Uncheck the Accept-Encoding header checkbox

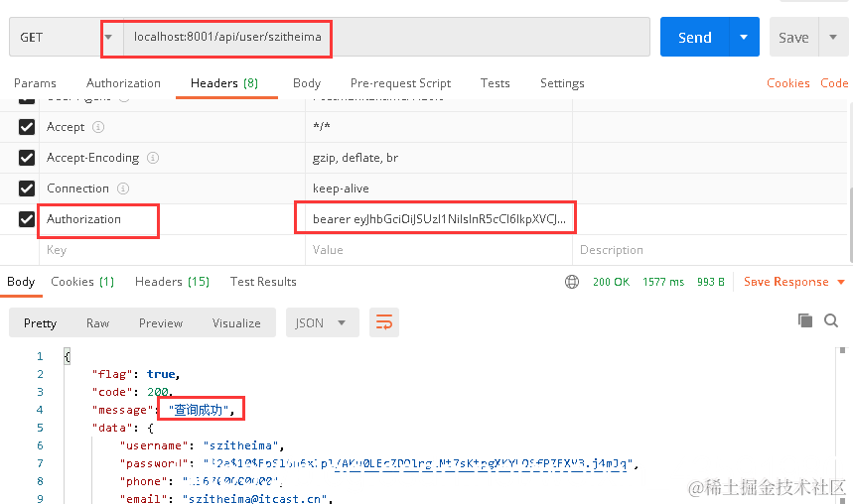tap(27, 158)
